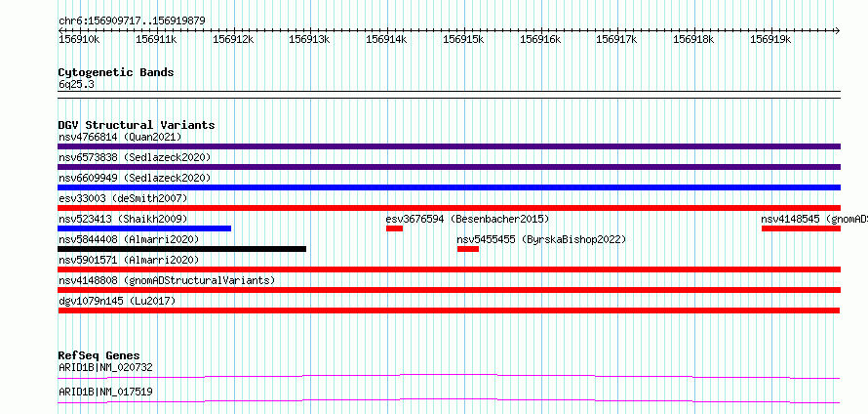Click the 156915k ruler position
Viewport: 868px width, 414px height.
[463, 39]
